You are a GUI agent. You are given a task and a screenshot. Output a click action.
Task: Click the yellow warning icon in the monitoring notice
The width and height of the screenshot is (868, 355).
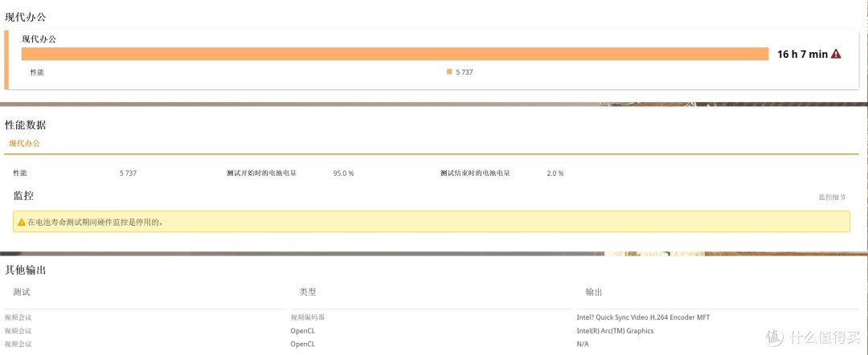click(22, 222)
